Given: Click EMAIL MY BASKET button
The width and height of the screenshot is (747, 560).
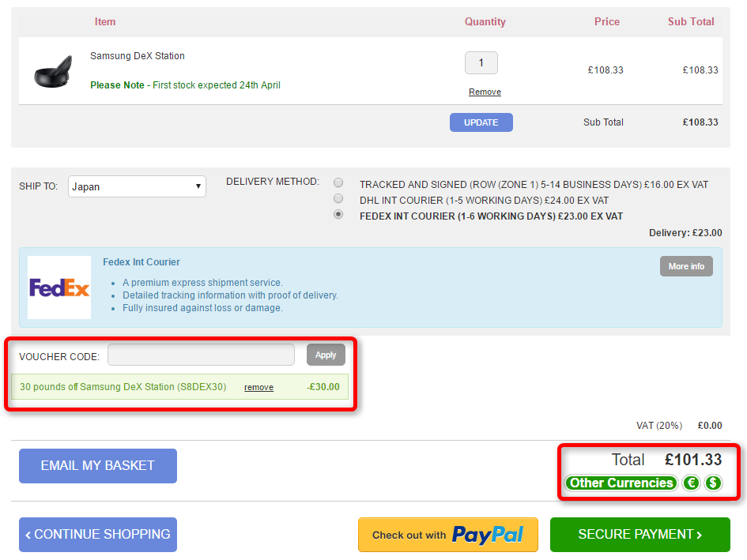Looking at the screenshot, I should coord(98,466).
